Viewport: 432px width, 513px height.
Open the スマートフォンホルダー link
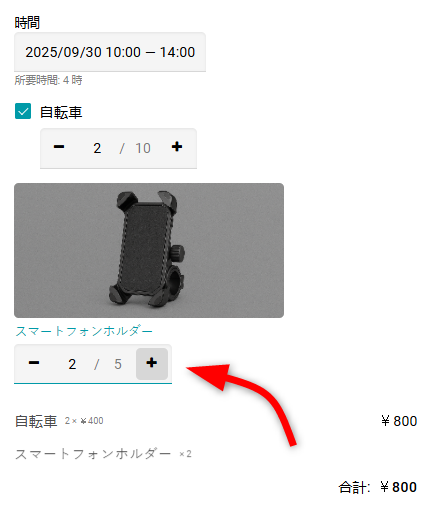[x=84, y=331]
